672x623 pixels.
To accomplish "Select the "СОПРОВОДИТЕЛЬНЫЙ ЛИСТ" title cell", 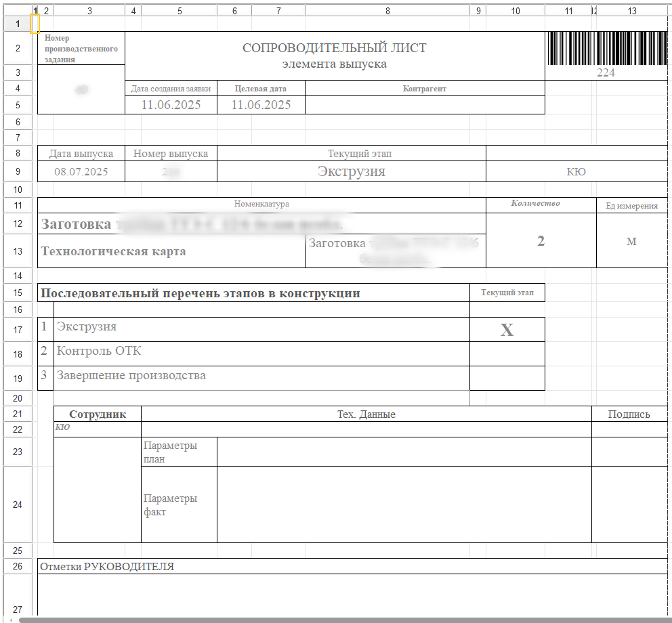I will [x=335, y=49].
